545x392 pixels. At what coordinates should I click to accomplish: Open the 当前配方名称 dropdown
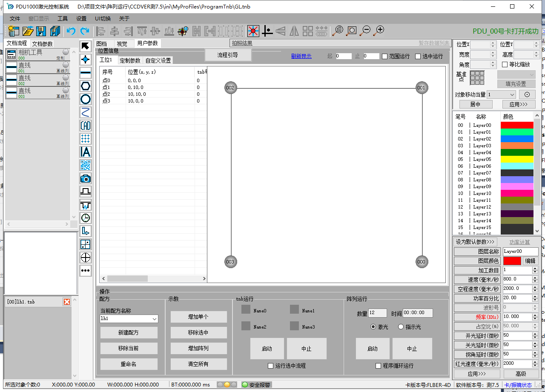[x=154, y=319]
